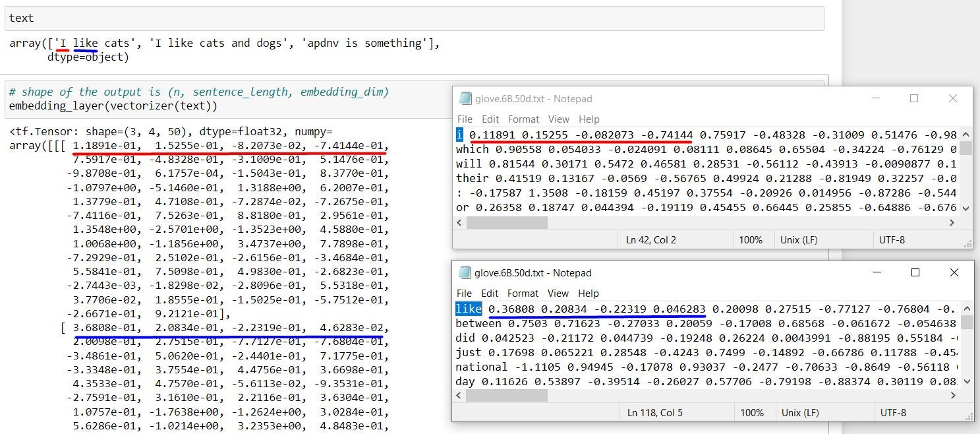Viewport: 980px width, 434px height.
Task: Minimize the Notepad window showing Ln 118
Action: click(876, 272)
